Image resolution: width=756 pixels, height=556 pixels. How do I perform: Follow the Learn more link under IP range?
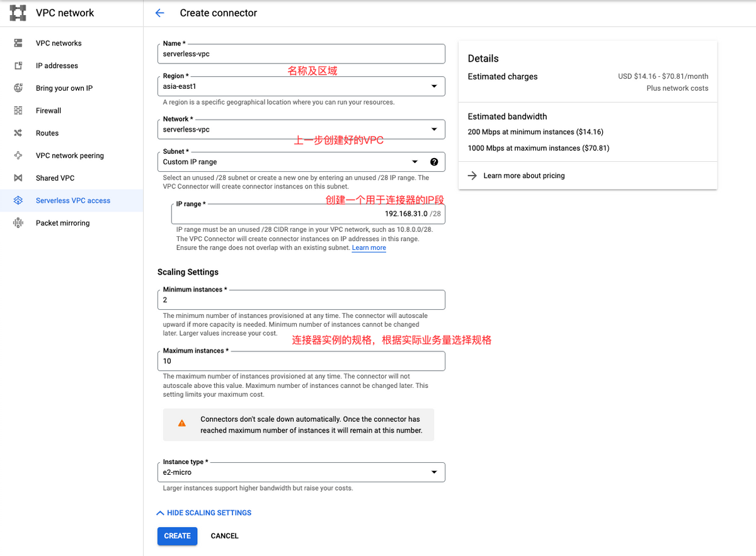coord(369,248)
